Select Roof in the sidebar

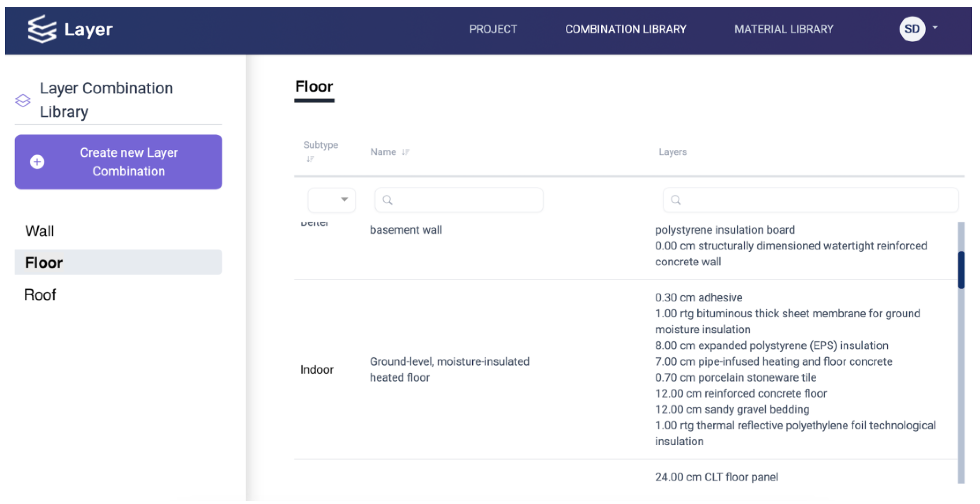[40, 295]
